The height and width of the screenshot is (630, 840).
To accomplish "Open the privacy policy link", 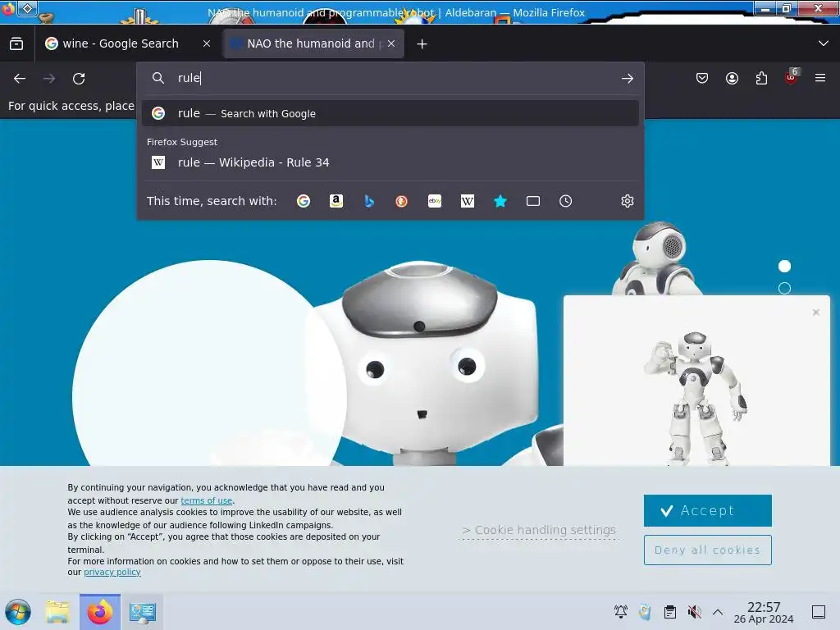I will pyautogui.click(x=112, y=572).
